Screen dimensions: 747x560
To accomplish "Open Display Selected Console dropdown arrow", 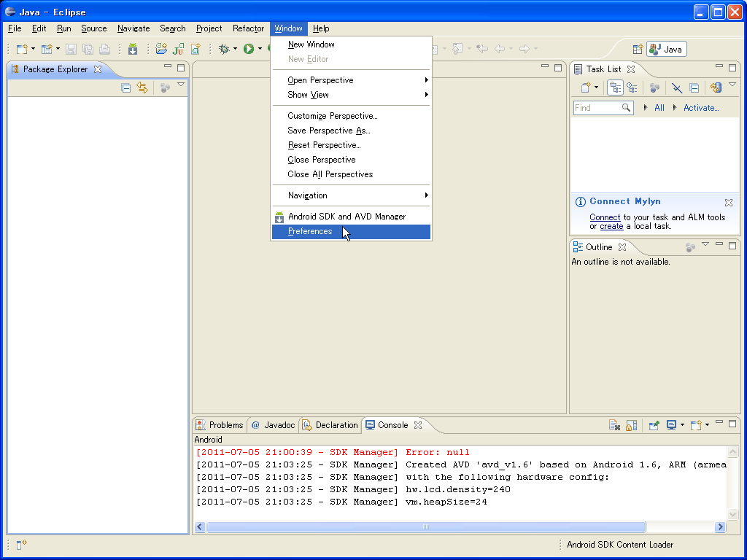I will 682,425.
